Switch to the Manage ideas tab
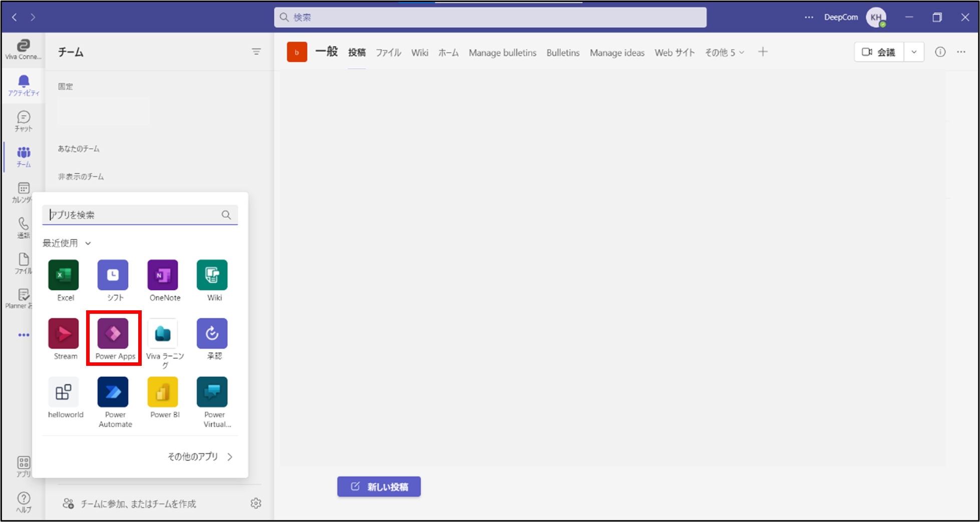 tap(617, 53)
